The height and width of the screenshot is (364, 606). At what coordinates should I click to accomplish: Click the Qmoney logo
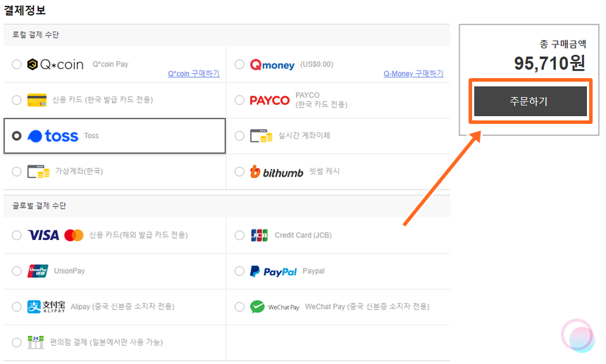(272, 65)
